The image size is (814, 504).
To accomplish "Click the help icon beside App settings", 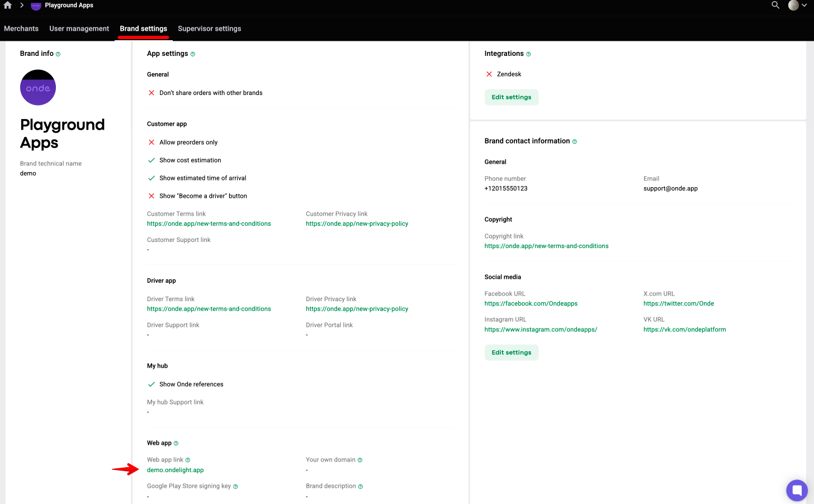I will pyautogui.click(x=193, y=54).
